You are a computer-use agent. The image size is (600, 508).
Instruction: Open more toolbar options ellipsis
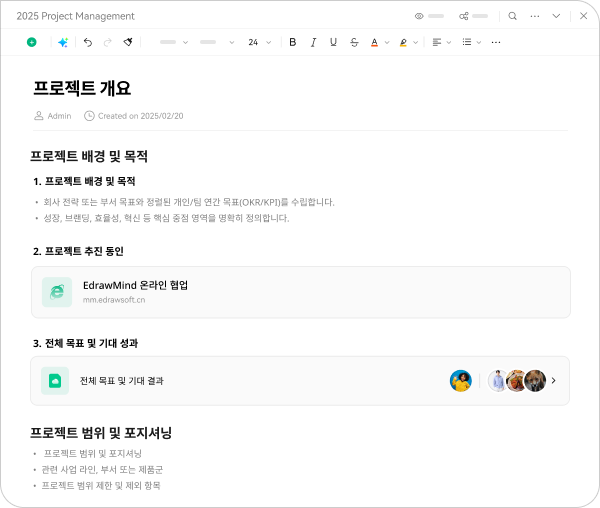pos(496,42)
